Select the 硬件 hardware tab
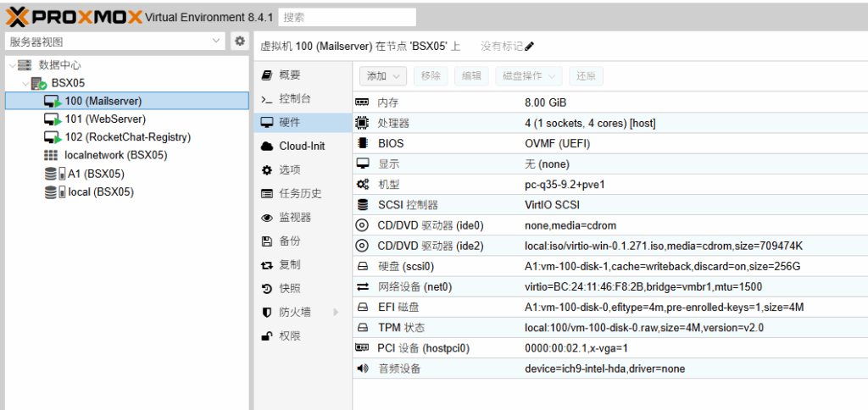The height and width of the screenshot is (410, 868). pos(303,122)
